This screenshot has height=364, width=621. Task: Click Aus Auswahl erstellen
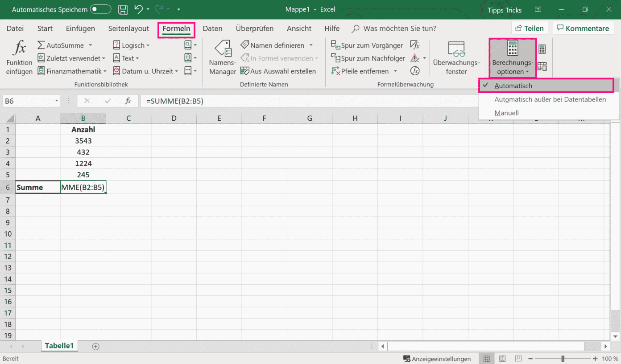click(x=278, y=71)
